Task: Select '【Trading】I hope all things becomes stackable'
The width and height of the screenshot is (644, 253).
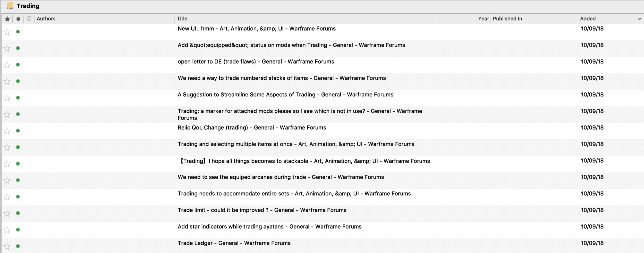Action: click(304, 161)
